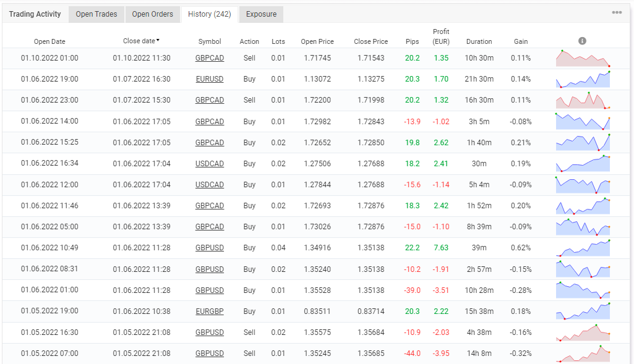Click the Symbol column header
Image resolution: width=634 pixels, height=364 pixels.
click(210, 41)
